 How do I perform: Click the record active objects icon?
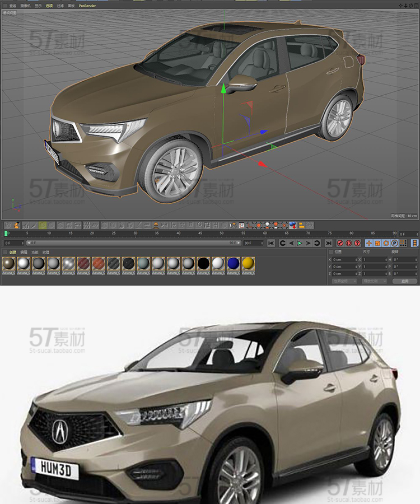coord(340,244)
